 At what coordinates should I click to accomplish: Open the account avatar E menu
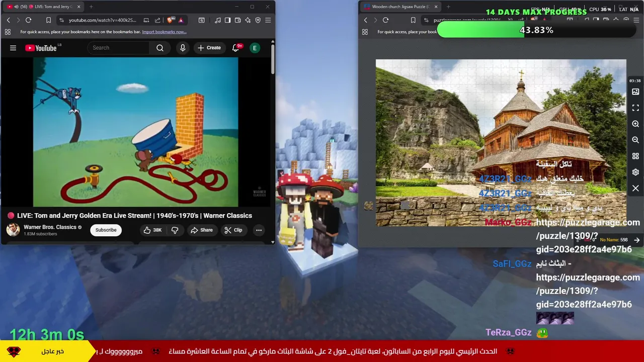(x=255, y=48)
